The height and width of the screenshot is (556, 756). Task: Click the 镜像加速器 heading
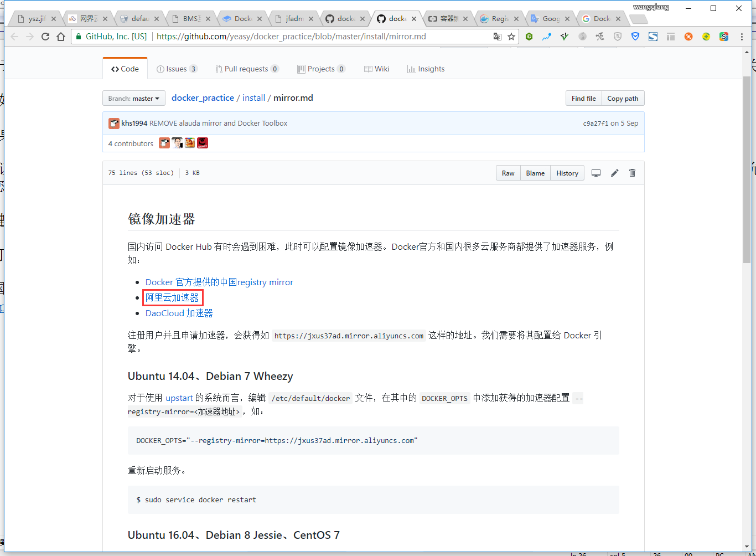pos(162,219)
